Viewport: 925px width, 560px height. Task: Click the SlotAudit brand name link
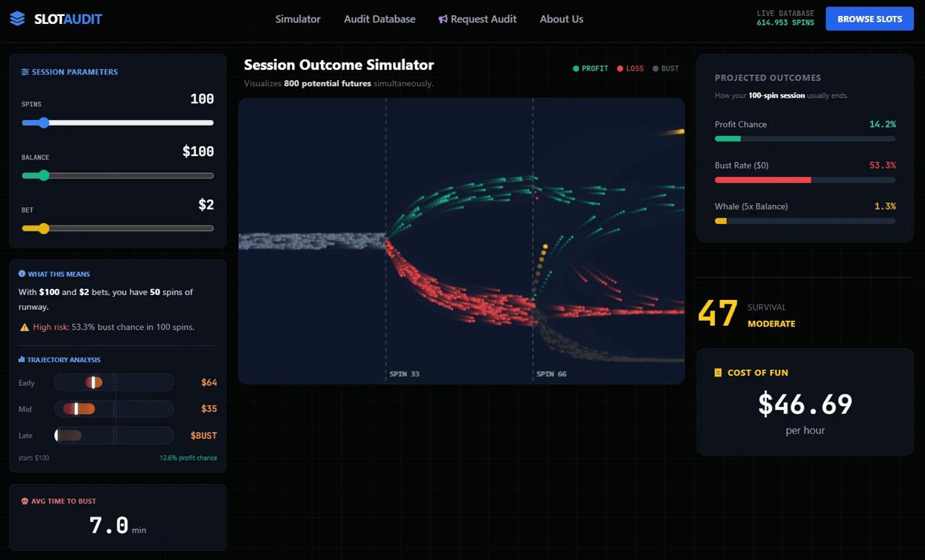68,20
